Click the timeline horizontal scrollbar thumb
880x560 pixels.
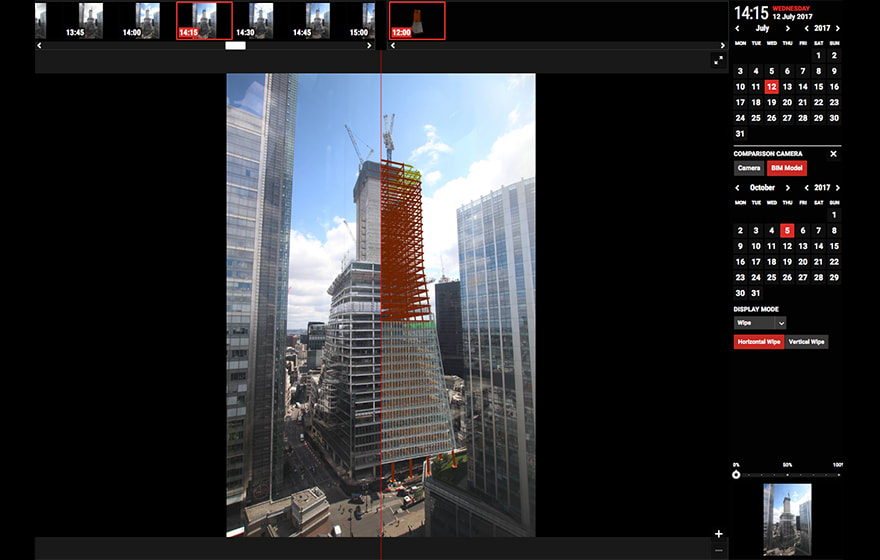[235, 45]
